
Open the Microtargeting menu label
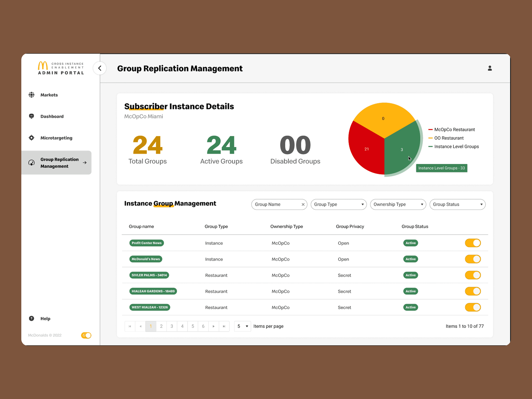click(56, 138)
